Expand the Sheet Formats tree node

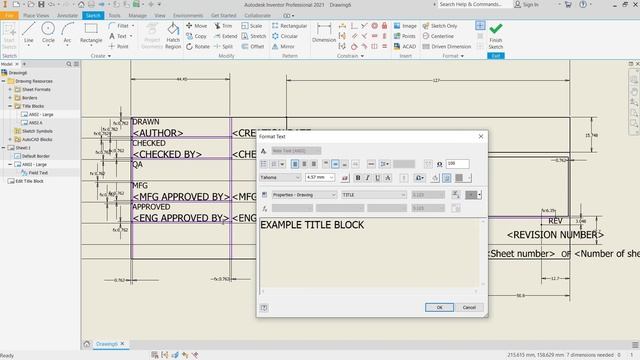[10, 89]
